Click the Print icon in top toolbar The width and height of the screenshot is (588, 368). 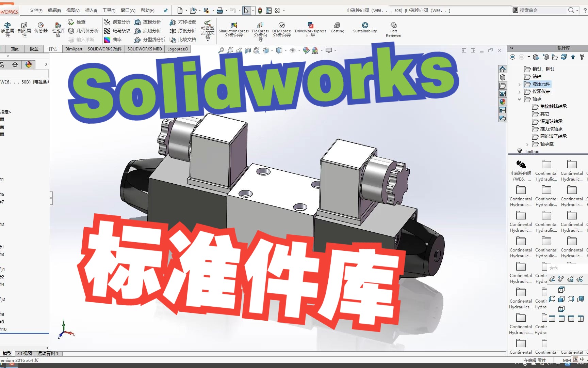click(220, 11)
